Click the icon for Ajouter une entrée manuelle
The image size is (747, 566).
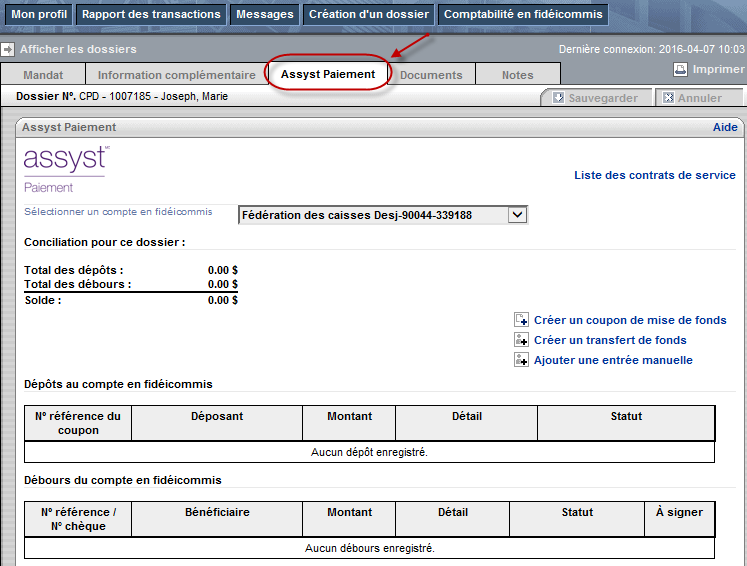pos(520,360)
